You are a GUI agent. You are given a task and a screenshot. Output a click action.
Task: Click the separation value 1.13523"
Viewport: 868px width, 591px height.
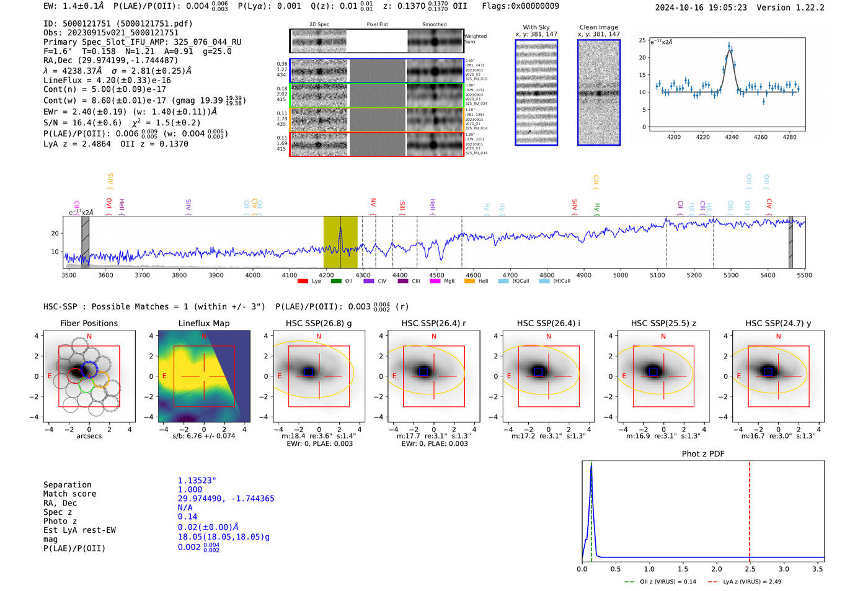click(x=197, y=481)
